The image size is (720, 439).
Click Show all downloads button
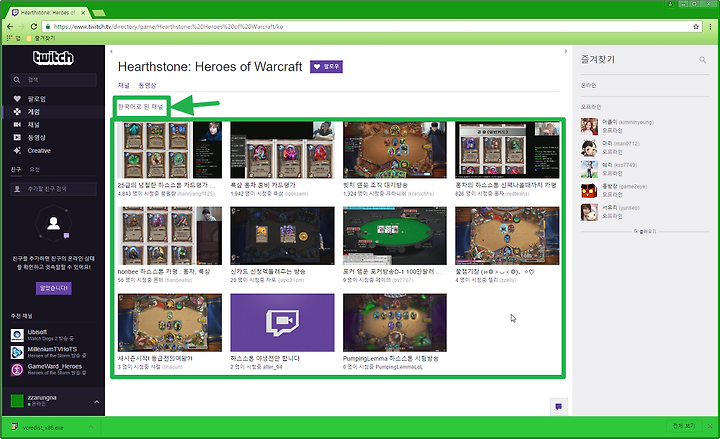[x=684, y=426]
